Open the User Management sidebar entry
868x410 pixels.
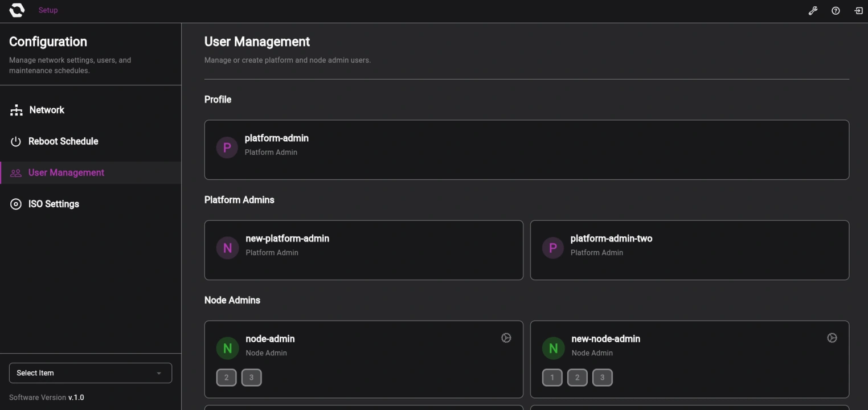pos(66,173)
